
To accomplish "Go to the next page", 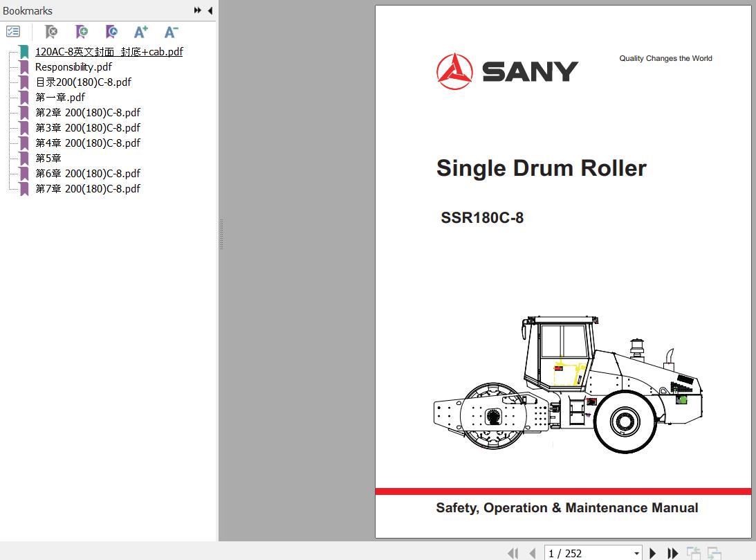I will 653,553.
